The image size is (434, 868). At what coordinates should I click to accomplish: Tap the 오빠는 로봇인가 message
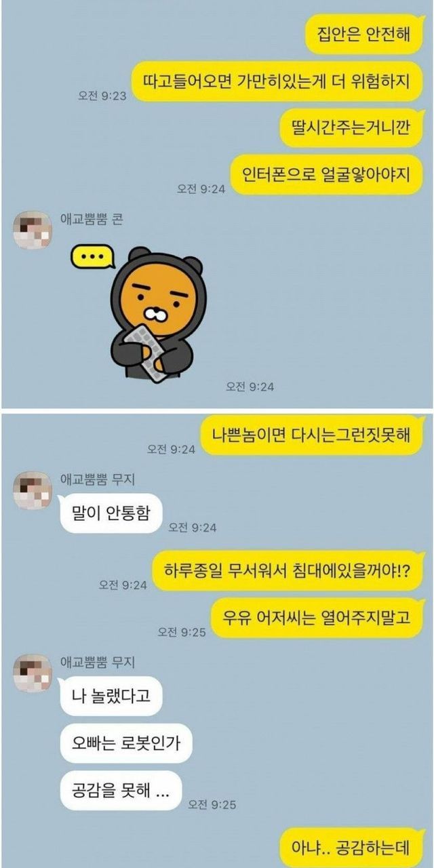126,744
